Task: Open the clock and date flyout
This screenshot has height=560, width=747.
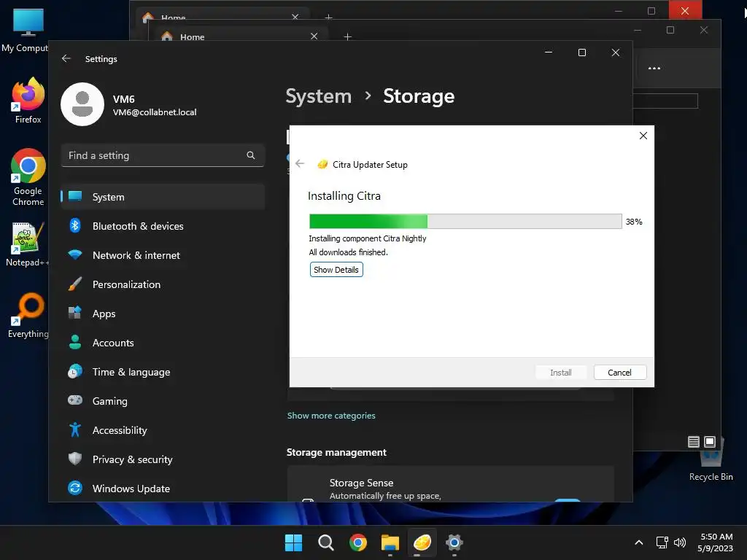Action: pyautogui.click(x=715, y=542)
